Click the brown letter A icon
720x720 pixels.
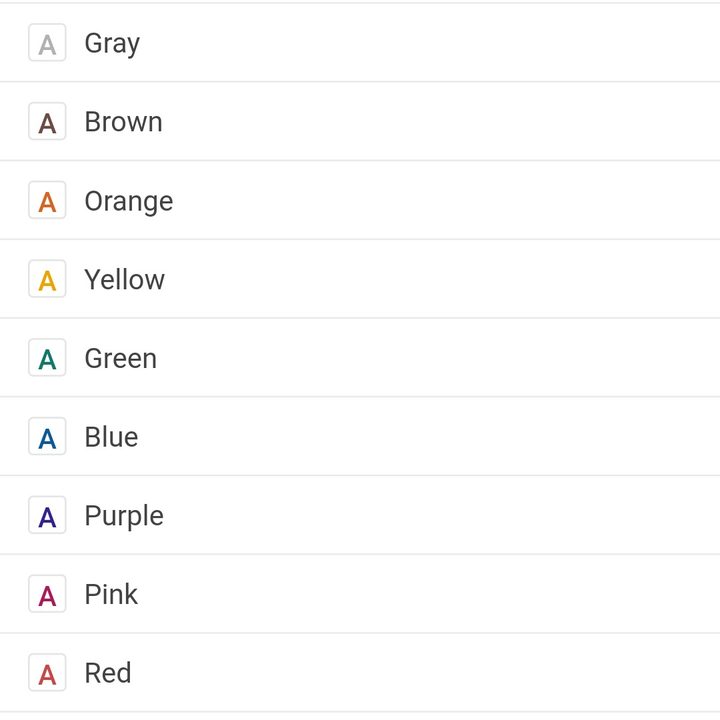(47, 121)
